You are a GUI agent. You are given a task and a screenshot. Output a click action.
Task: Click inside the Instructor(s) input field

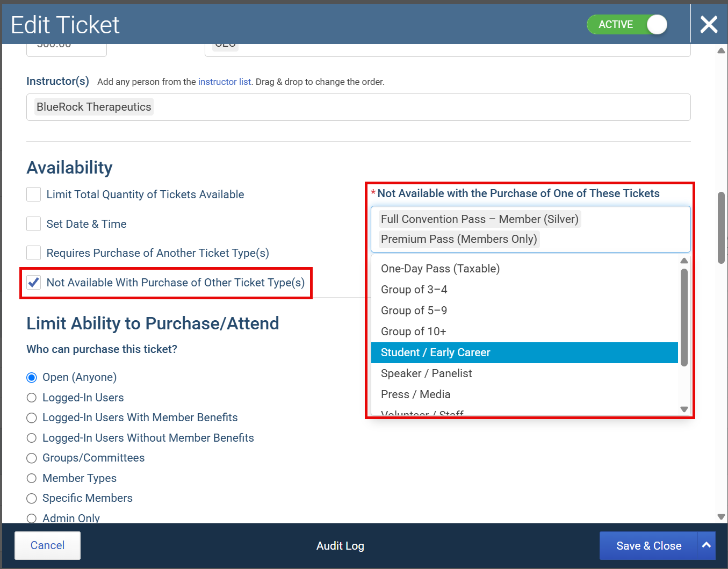pos(358,107)
